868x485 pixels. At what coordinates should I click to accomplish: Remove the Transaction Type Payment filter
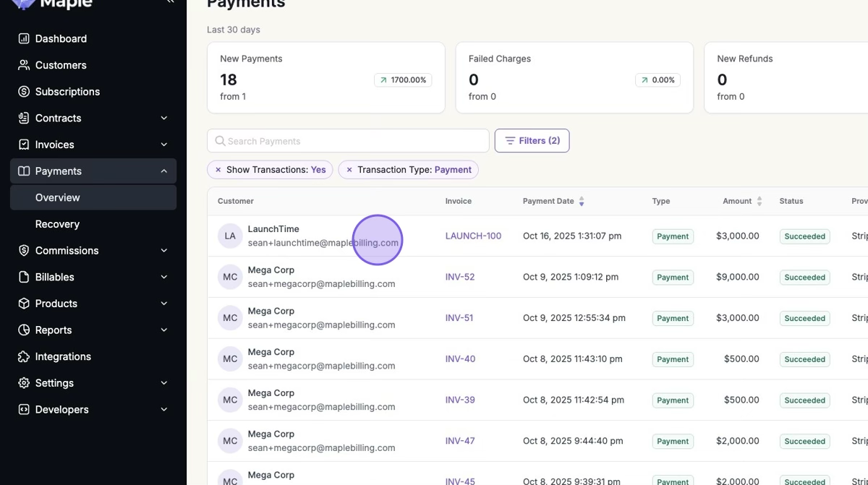click(349, 170)
